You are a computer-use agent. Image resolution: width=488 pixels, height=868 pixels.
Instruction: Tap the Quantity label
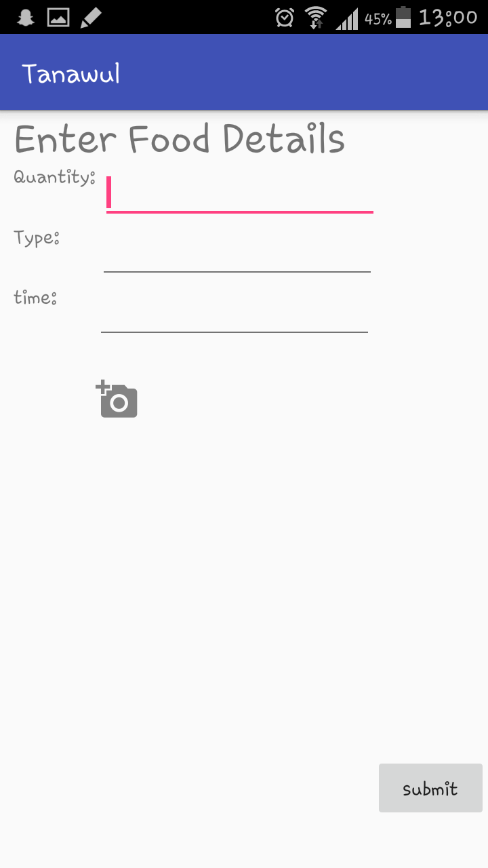point(54,178)
